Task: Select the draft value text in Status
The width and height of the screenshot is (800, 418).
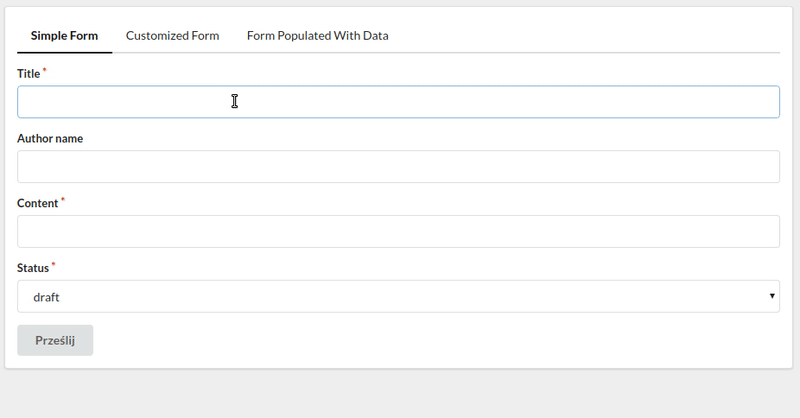Action: pos(46,297)
